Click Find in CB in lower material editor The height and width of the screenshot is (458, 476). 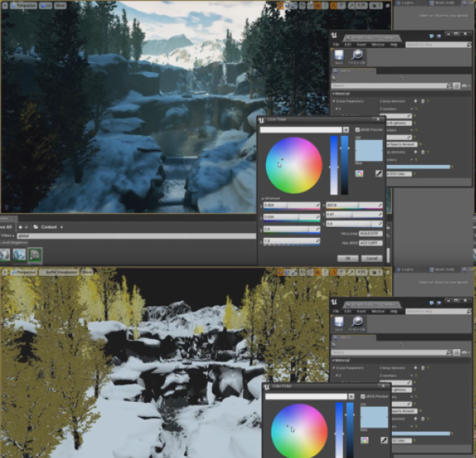[x=357, y=323]
